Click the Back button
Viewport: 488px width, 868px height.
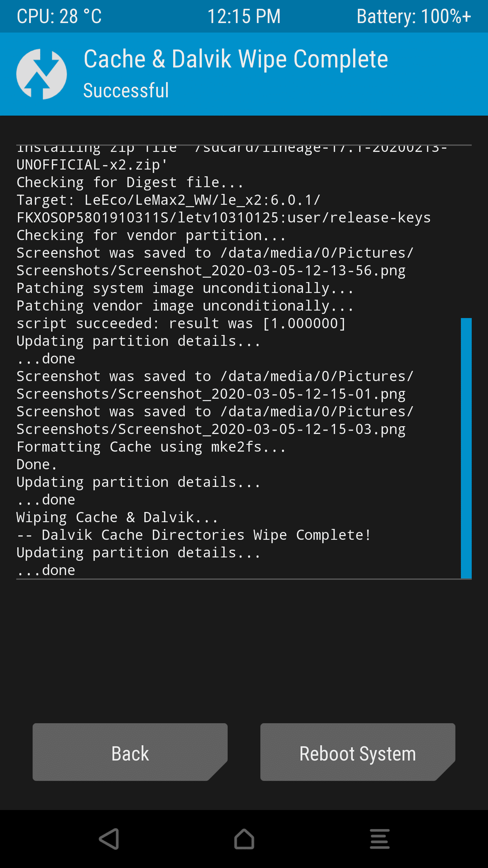pyautogui.click(x=130, y=752)
